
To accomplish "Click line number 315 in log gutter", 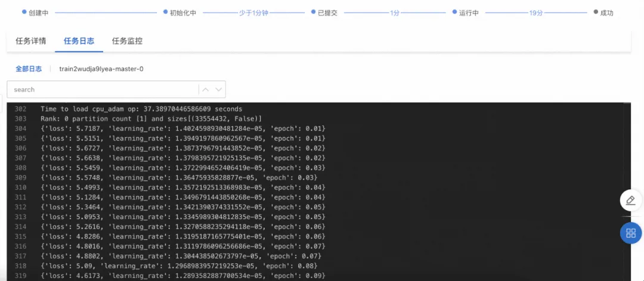I will coord(20,237).
